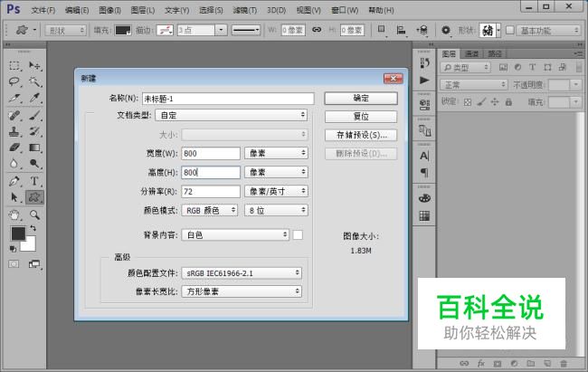The height and width of the screenshot is (372, 588).
Task: Open the History panel icon
Action: click(x=424, y=63)
